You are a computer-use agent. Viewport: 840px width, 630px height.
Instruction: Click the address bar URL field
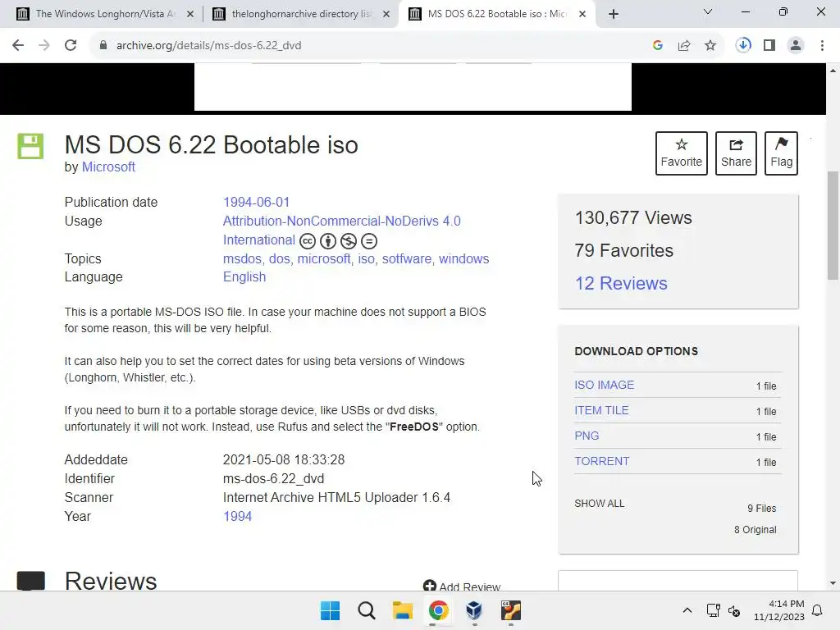point(370,46)
